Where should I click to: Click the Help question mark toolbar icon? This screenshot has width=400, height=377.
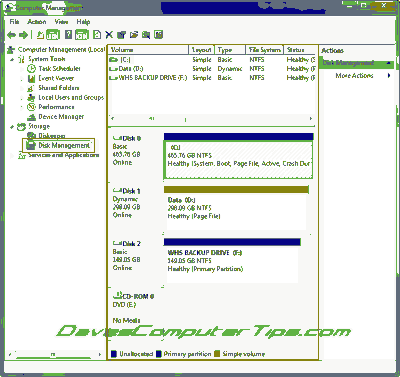pyautogui.click(x=68, y=35)
